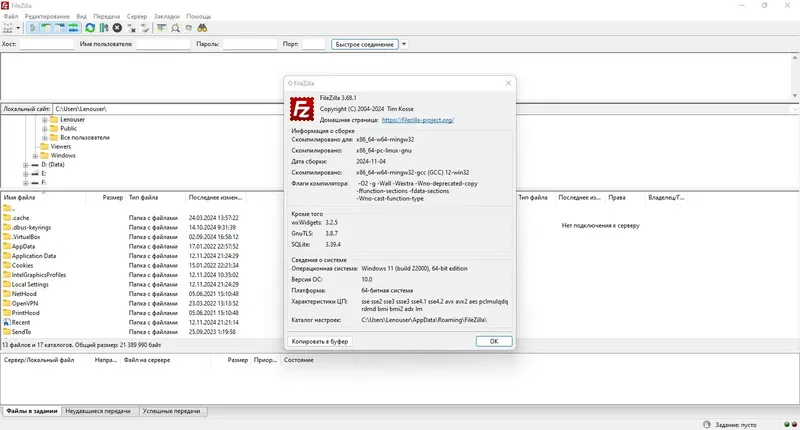Click OK in the About dialog
The image size is (800, 430).
(494, 341)
